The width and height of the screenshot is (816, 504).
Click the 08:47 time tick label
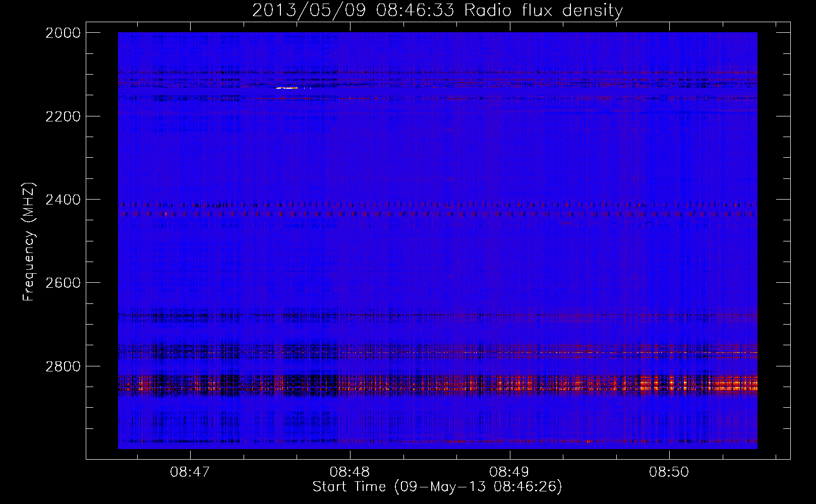(190, 472)
